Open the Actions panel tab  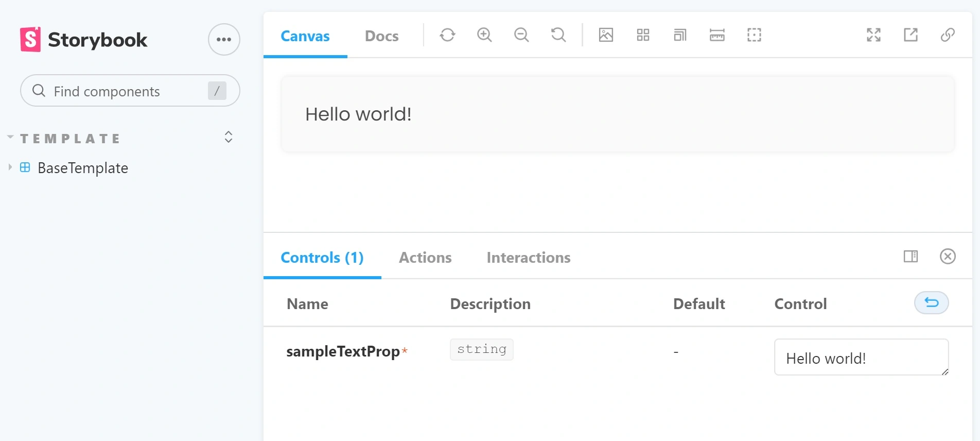tap(425, 258)
